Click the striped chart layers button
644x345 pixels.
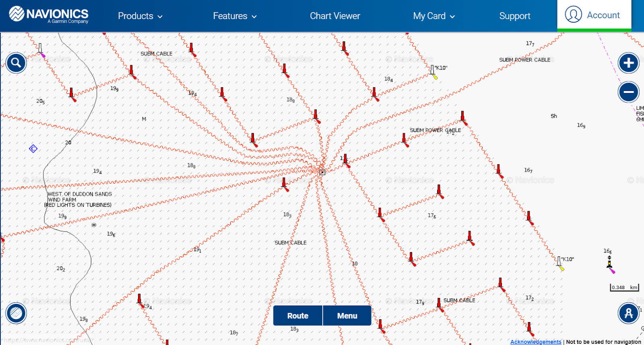16,313
